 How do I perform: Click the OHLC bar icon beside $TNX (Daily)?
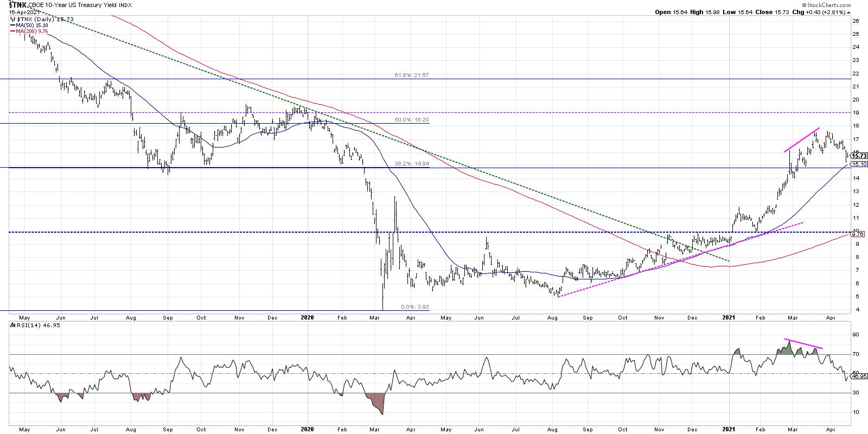[x=12, y=19]
